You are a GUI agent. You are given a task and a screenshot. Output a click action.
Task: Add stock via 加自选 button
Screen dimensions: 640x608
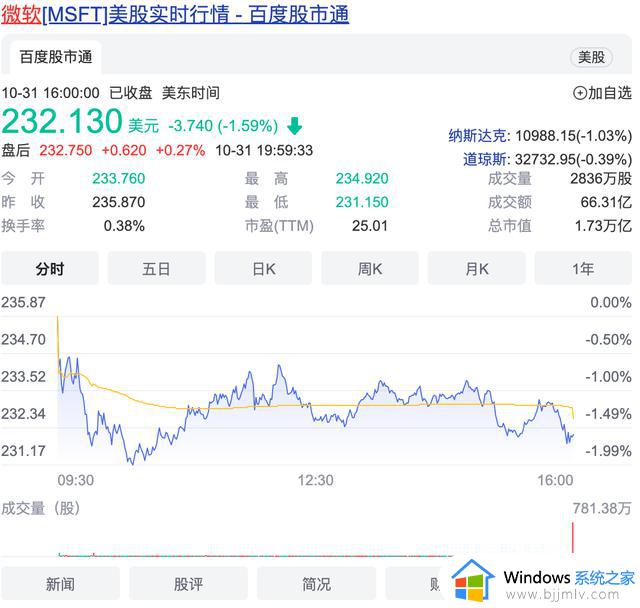tap(602, 93)
